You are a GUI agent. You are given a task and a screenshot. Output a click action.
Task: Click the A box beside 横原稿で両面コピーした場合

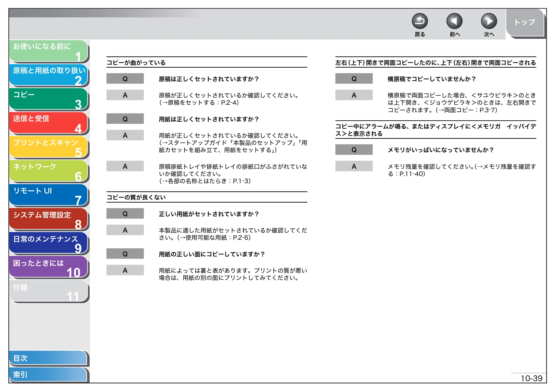click(354, 95)
